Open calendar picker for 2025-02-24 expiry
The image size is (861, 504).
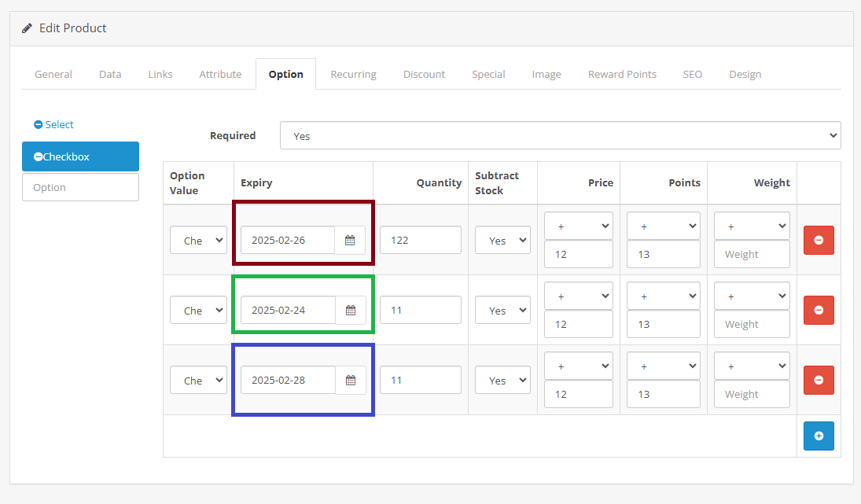[351, 311]
